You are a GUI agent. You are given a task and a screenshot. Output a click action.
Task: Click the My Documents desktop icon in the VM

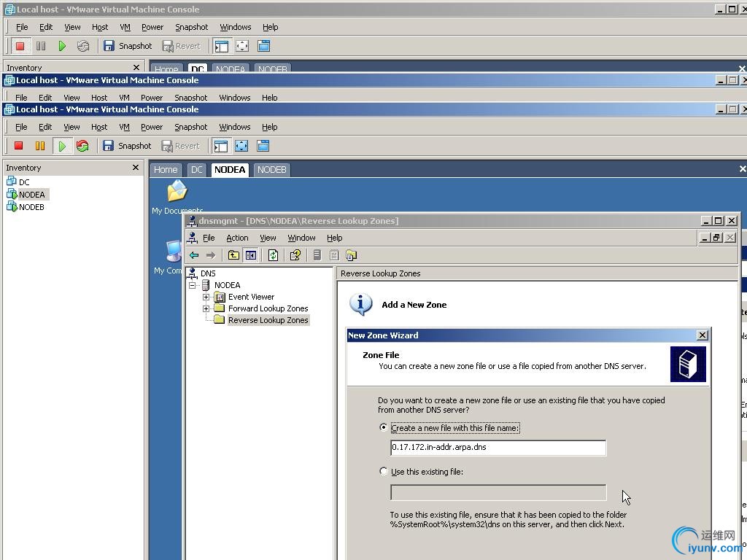[x=177, y=197]
